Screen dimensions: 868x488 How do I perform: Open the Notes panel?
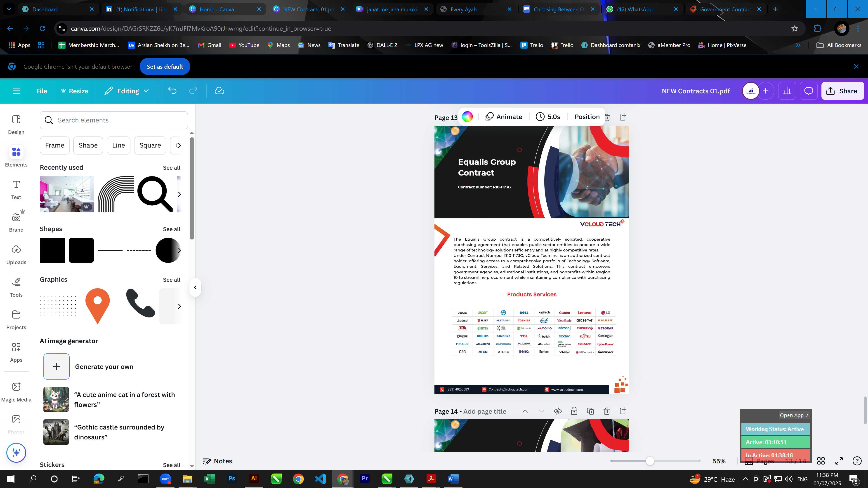pos(217,461)
